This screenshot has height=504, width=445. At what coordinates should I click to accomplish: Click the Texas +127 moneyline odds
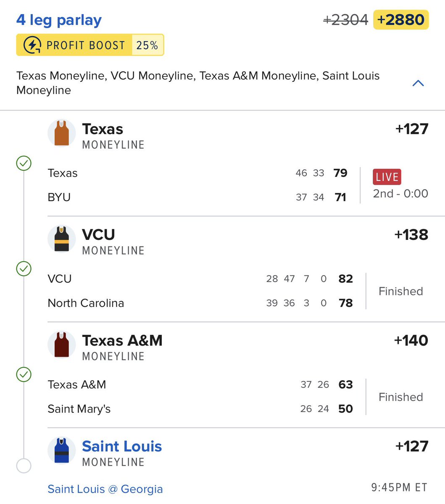click(x=412, y=129)
